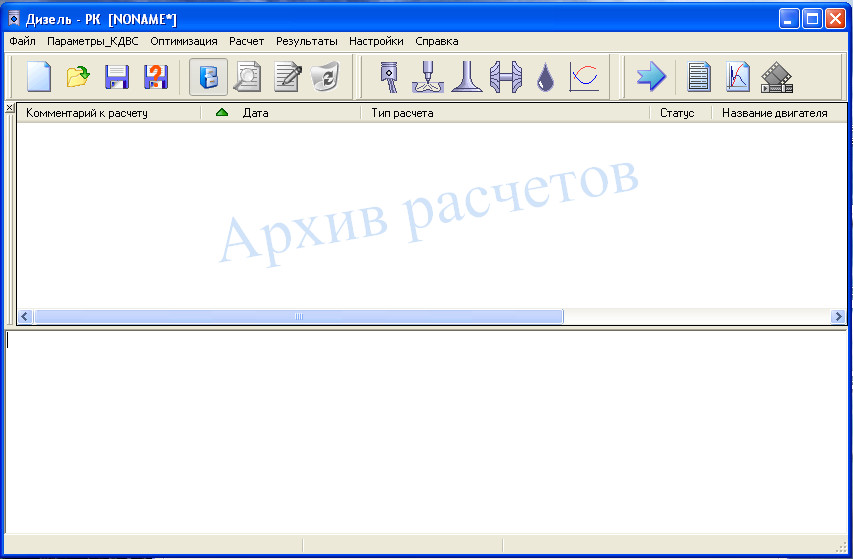
Task: Click the new blank project icon
Action: tap(38, 77)
